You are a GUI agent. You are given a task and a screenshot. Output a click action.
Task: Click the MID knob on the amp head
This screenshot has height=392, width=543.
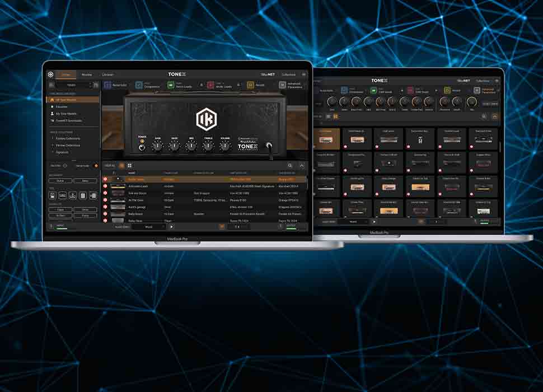[191, 146]
